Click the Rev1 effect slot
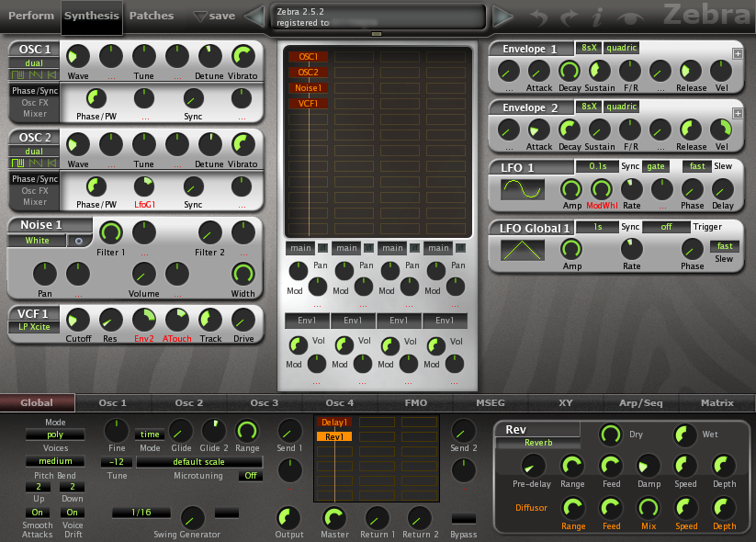Screen dimensions: 756x542 [334, 437]
